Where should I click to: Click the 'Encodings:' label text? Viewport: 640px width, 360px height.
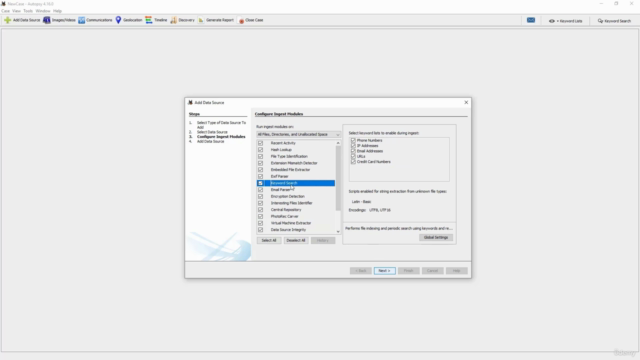click(x=357, y=210)
